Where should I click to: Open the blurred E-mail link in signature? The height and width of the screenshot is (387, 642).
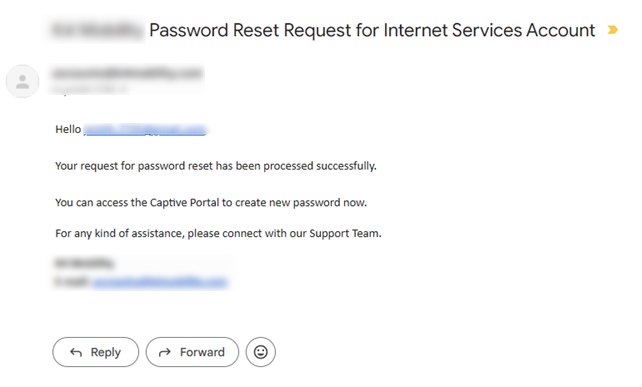159,282
